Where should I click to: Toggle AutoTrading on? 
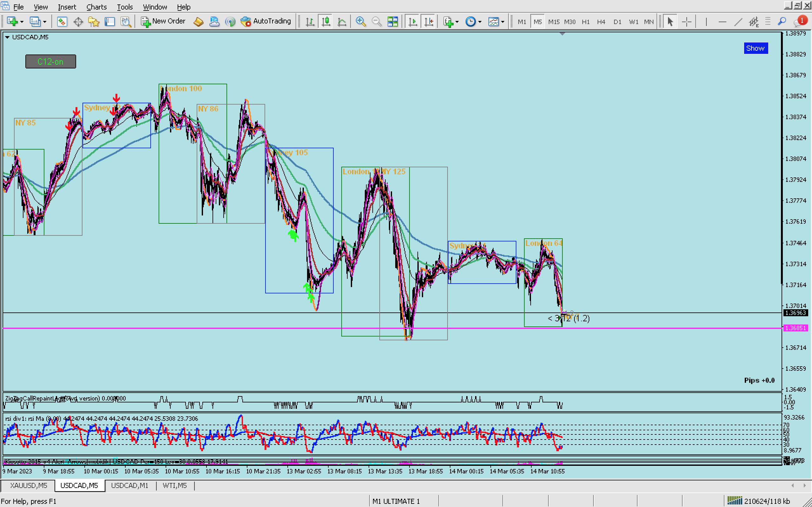(x=266, y=21)
